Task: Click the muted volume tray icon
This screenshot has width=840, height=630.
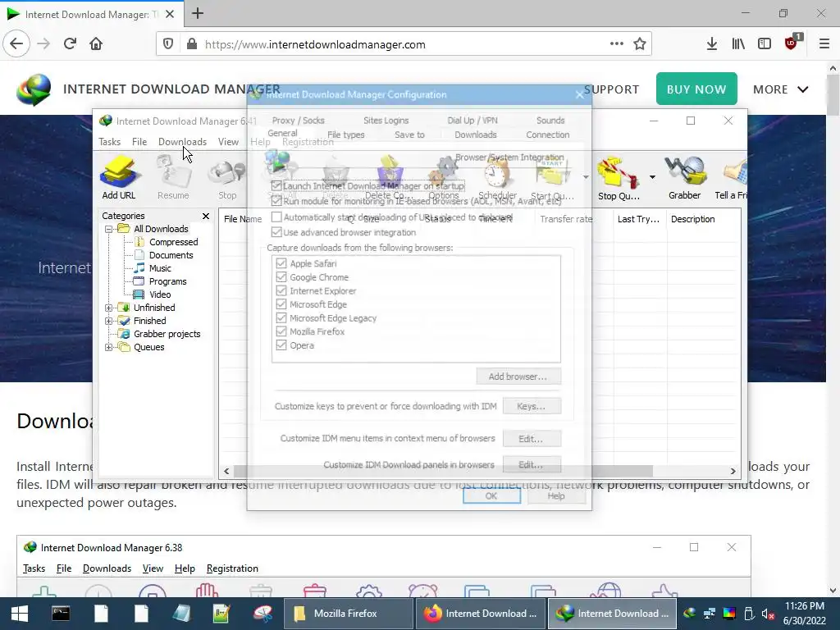Action: pyautogui.click(x=768, y=614)
